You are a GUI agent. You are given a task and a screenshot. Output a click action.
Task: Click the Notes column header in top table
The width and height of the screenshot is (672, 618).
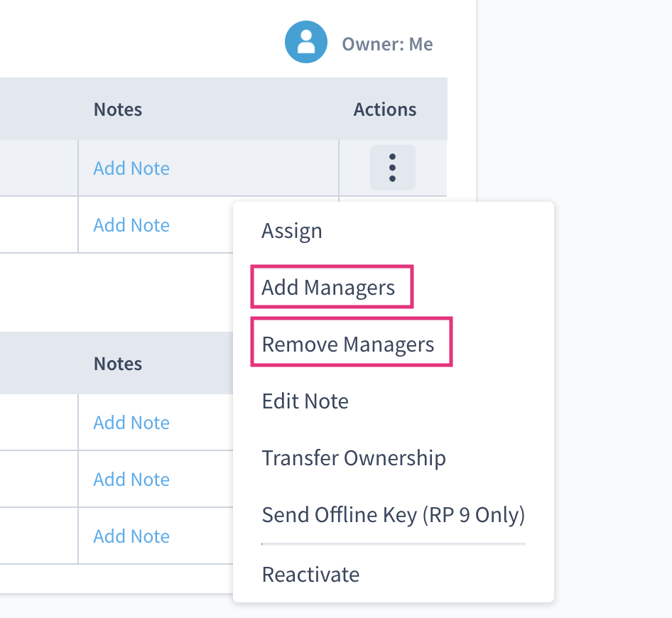118,109
